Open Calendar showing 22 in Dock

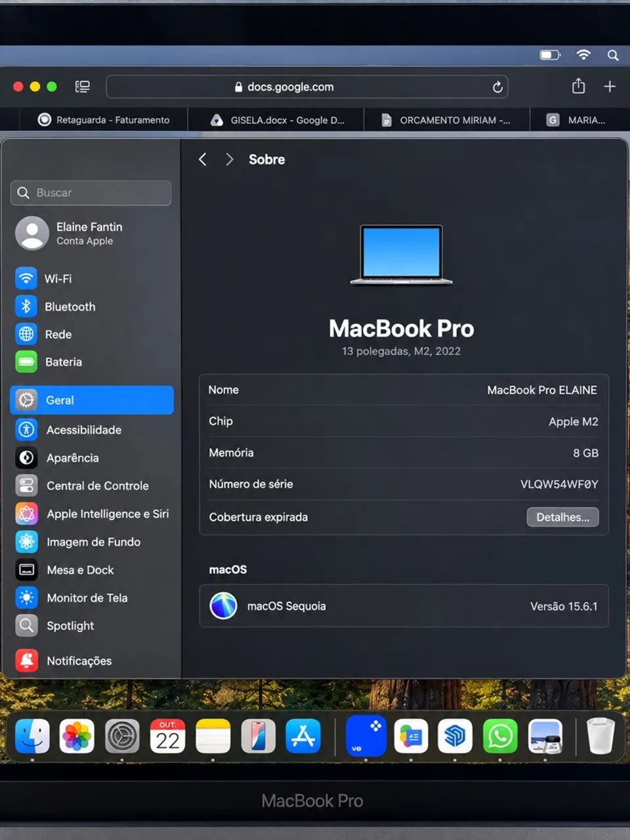tap(167, 736)
